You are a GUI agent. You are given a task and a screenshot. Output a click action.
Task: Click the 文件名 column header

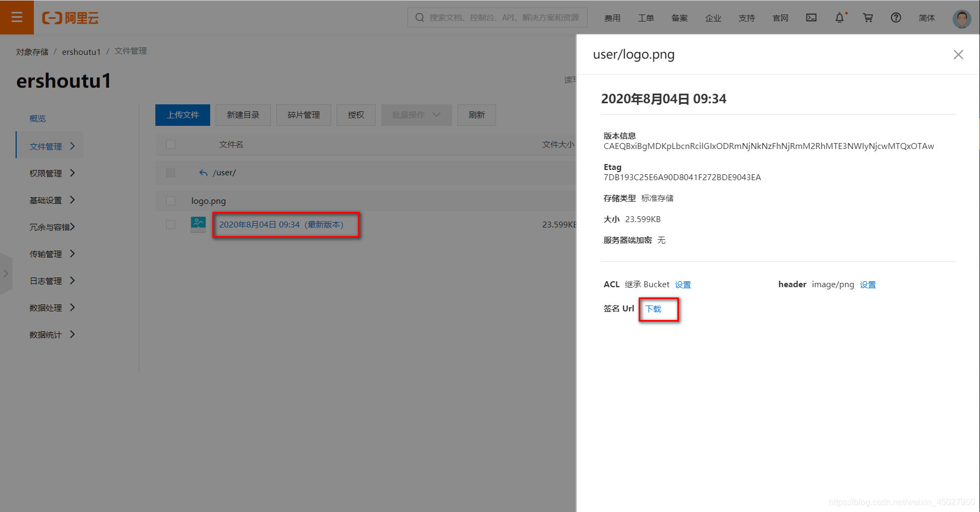pyautogui.click(x=231, y=144)
